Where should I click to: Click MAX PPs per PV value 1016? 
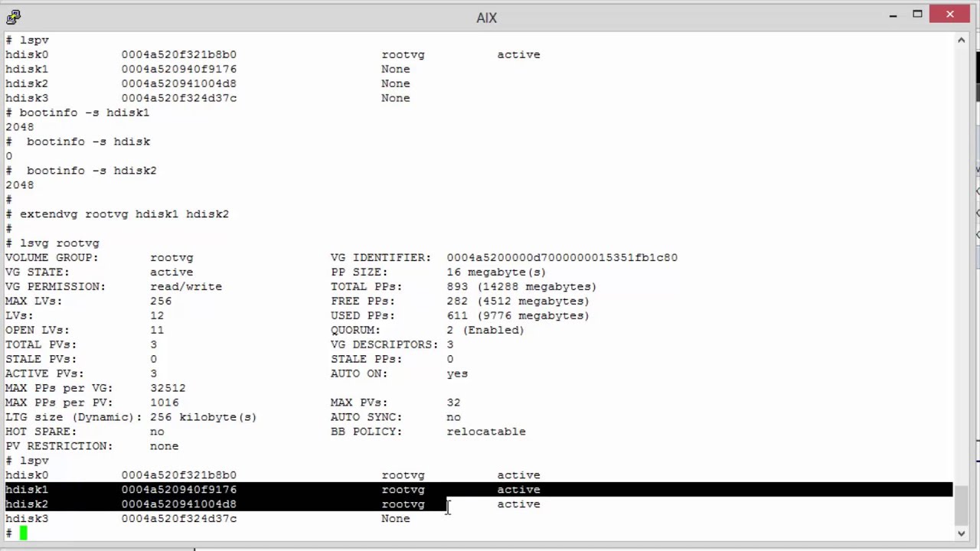164,403
